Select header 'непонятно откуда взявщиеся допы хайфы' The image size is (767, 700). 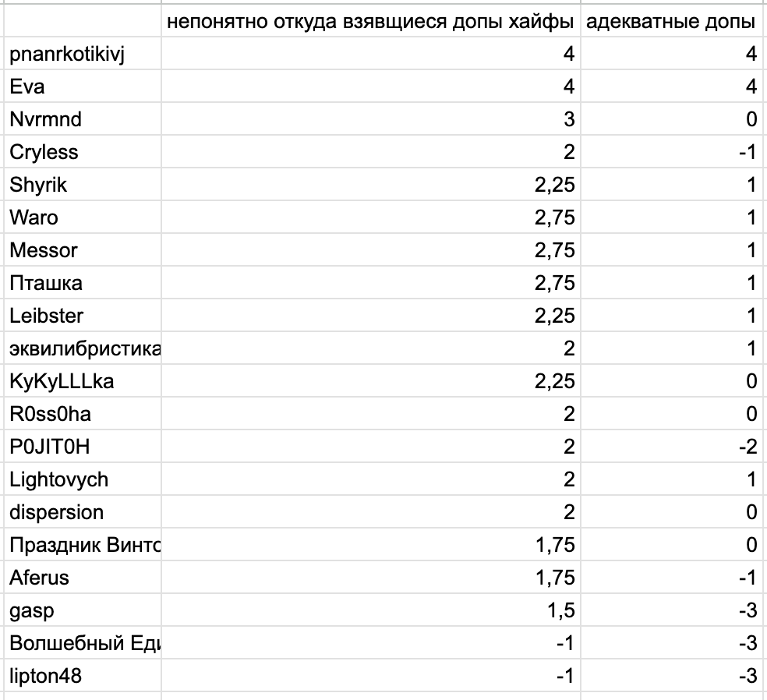(x=371, y=20)
